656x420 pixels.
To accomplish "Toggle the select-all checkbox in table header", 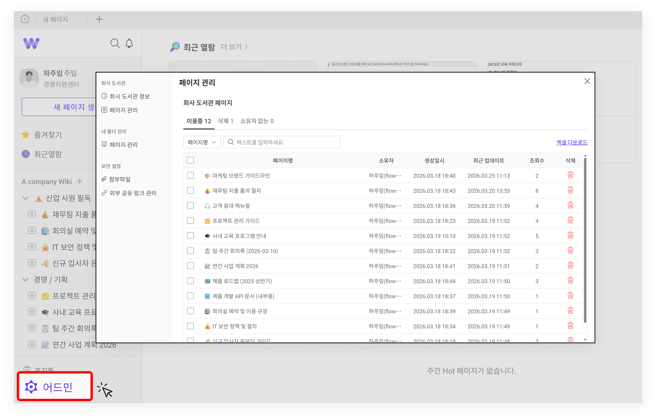I will pyautogui.click(x=190, y=160).
